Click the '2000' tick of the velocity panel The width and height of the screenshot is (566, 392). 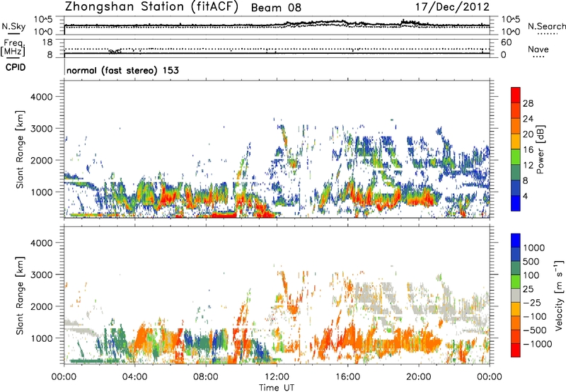click(41, 306)
